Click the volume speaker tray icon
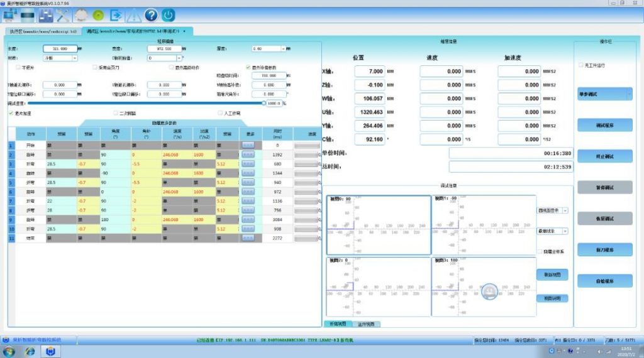644x358 pixels. pos(599,352)
